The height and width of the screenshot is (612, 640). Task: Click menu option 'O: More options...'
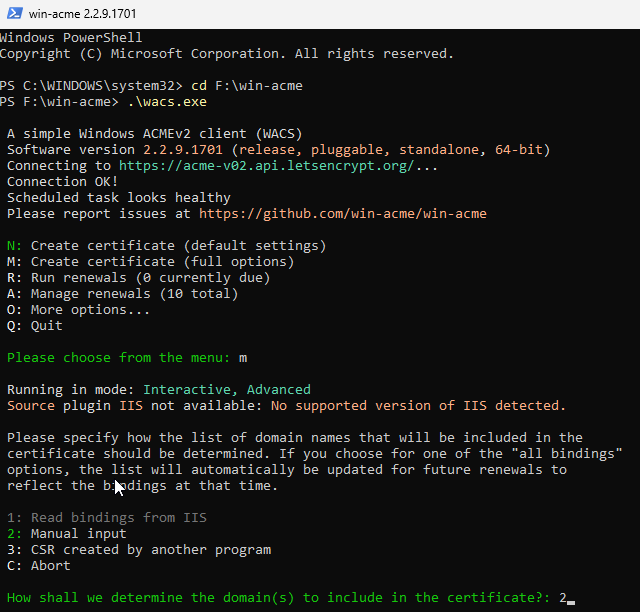click(x=78, y=310)
